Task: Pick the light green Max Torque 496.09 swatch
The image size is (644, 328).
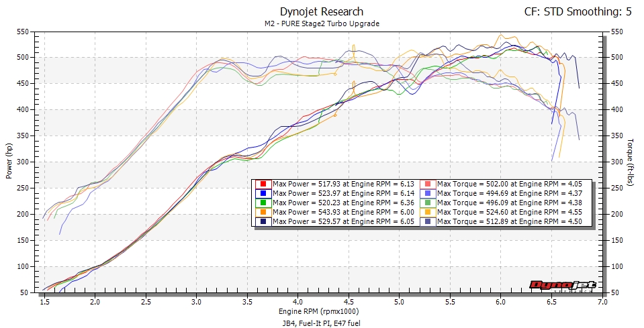Action: [428, 203]
